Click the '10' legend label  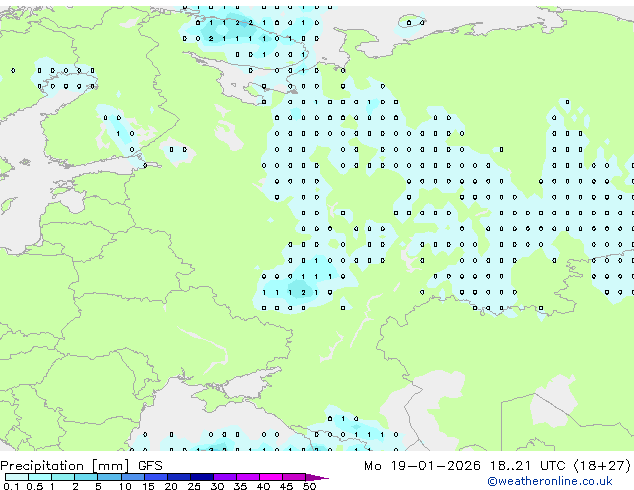(125, 486)
